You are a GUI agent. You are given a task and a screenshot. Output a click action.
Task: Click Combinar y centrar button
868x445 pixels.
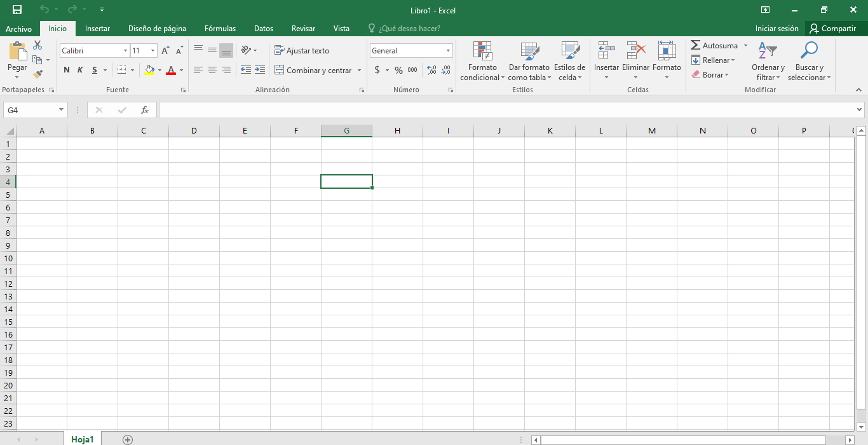tap(313, 70)
